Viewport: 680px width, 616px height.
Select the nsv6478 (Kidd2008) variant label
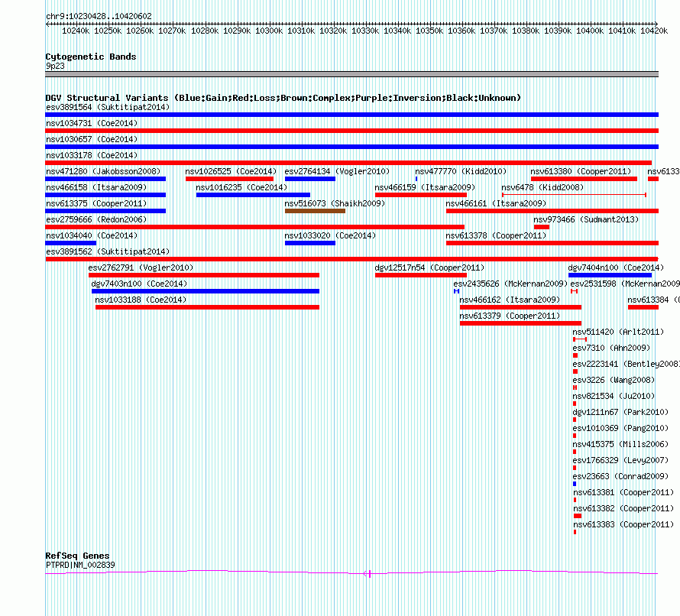[x=542, y=187]
